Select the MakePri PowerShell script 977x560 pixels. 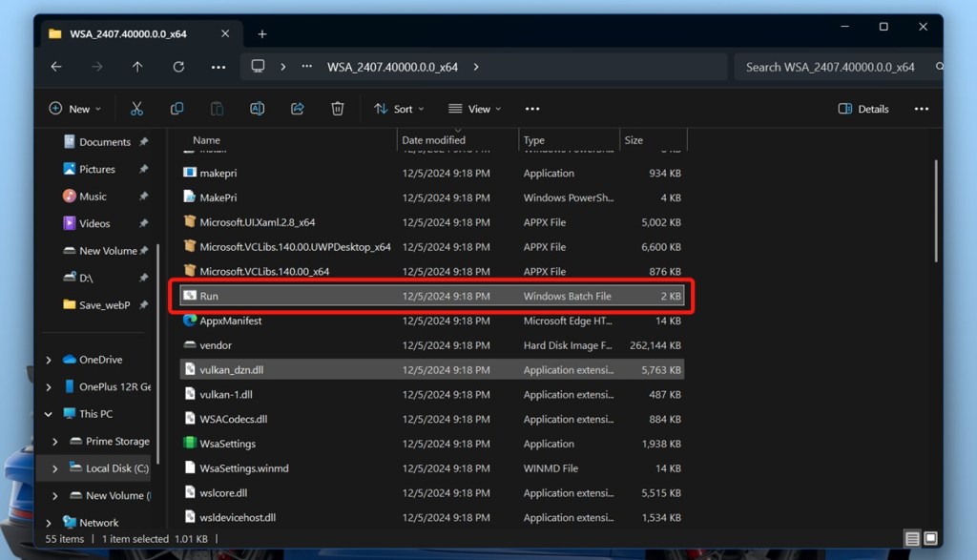point(432,197)
